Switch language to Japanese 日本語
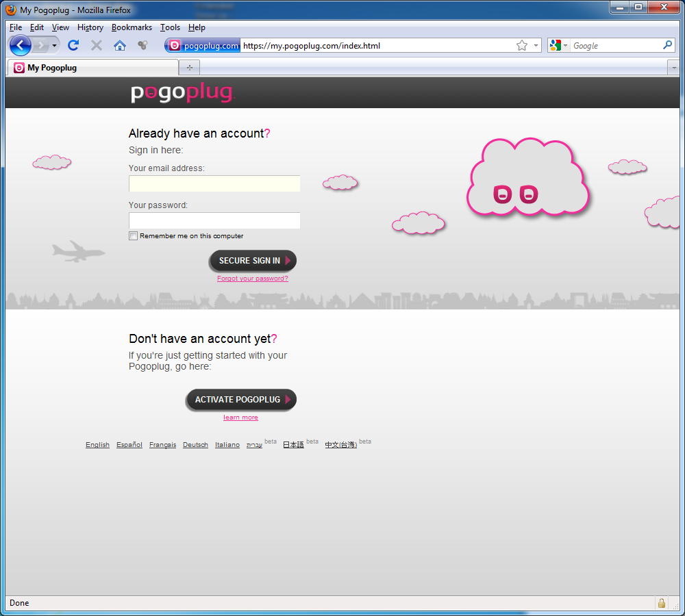Screen dimensions: 685x616 293,445
